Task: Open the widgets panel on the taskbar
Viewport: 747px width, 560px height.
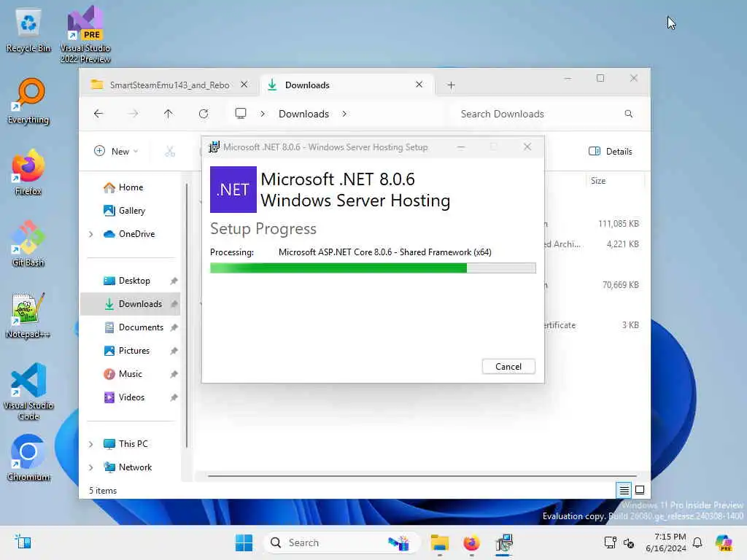Action: pyautogui.click(x=23, y=542)
